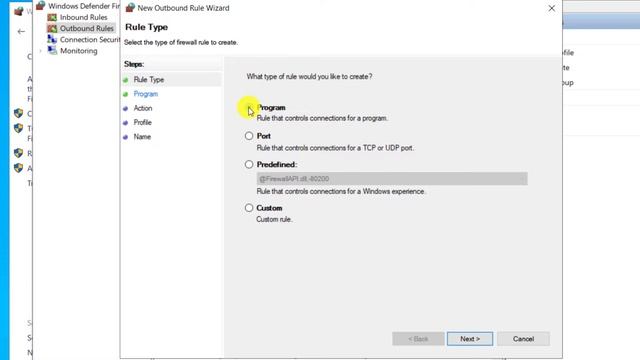Click the purple bullet beside Action step

pos(125,109)
